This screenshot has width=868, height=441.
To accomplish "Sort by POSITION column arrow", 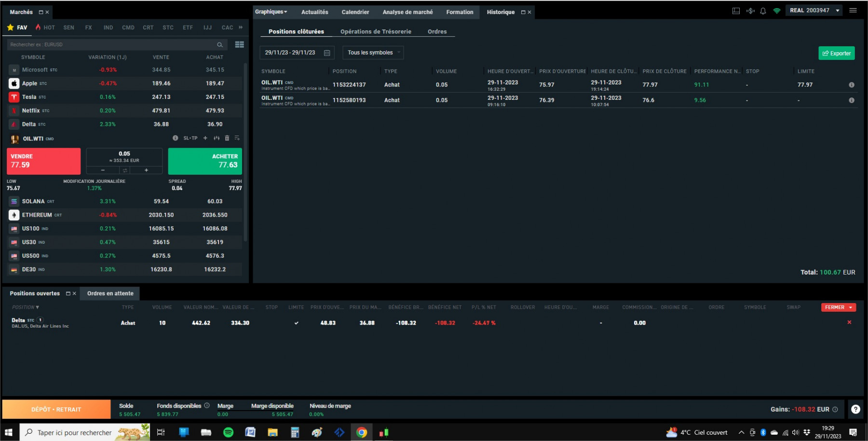I will [37, 307].
